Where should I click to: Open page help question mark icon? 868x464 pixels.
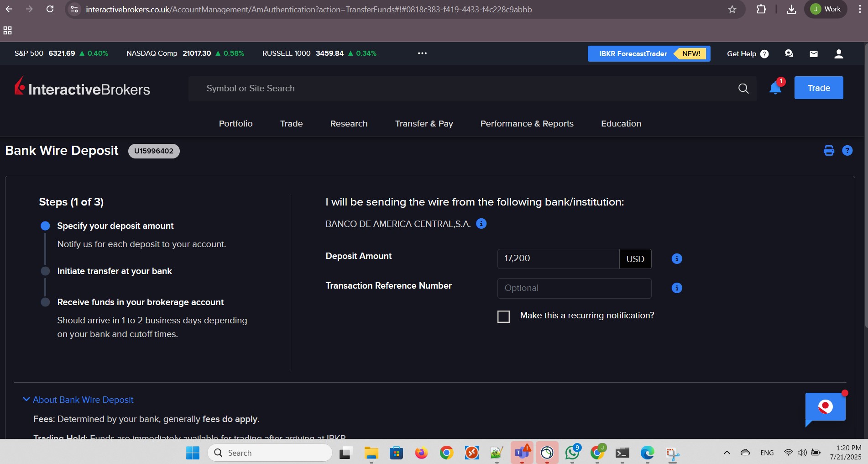pos(847,151)
